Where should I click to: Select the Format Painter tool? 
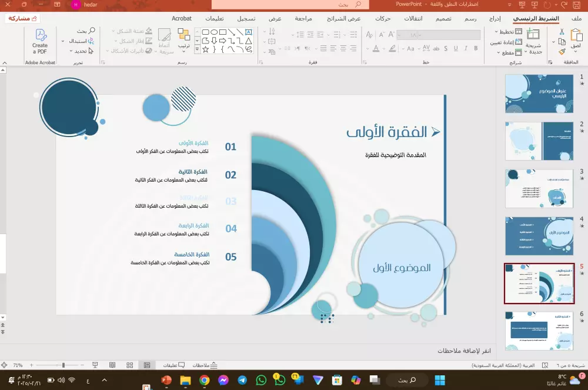562,51
